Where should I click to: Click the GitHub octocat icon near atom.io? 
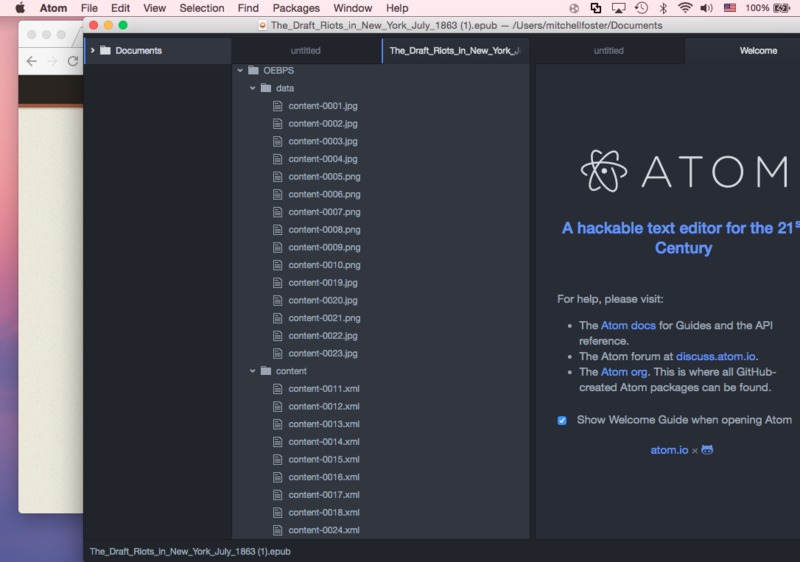tap(707, 450)
